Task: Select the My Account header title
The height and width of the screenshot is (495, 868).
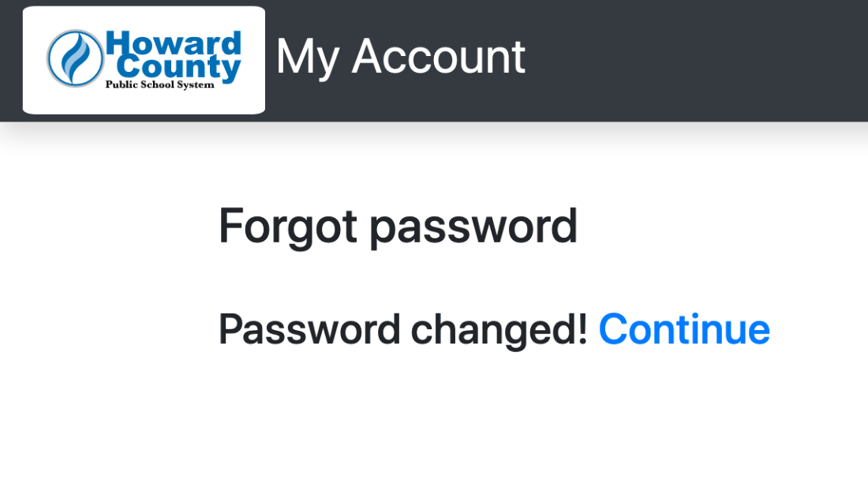Action: pyautogui.click(x=400, y=57)
